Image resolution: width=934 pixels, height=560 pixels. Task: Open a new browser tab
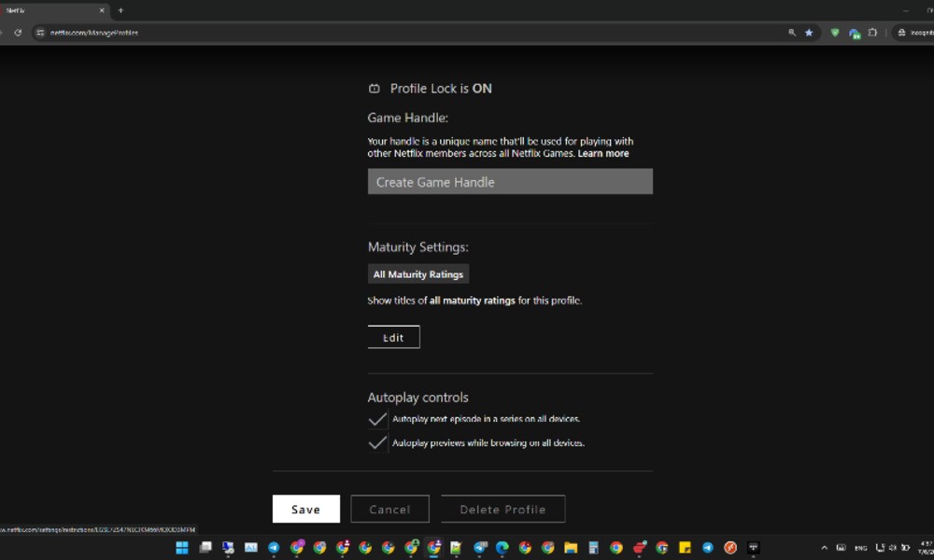click(x=120, y=10)
